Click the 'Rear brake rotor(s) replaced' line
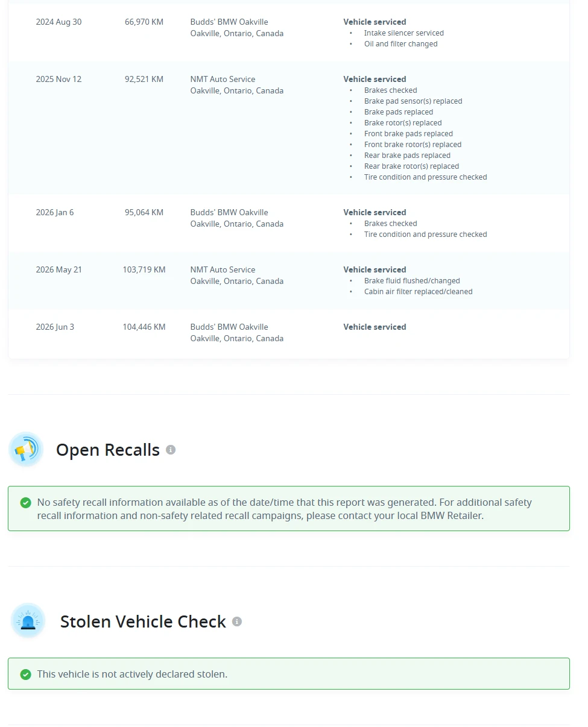Screen dimensions: 588x727 tap(411, 166)
